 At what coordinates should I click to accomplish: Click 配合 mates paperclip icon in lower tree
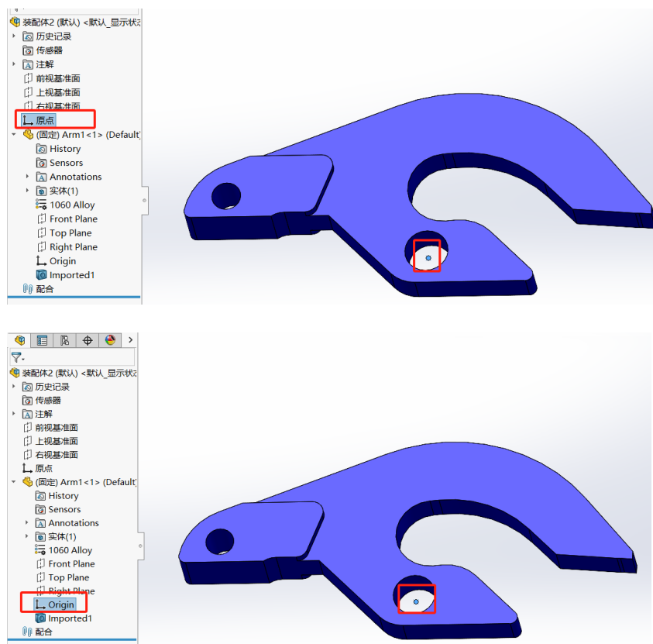pos(28,632)
